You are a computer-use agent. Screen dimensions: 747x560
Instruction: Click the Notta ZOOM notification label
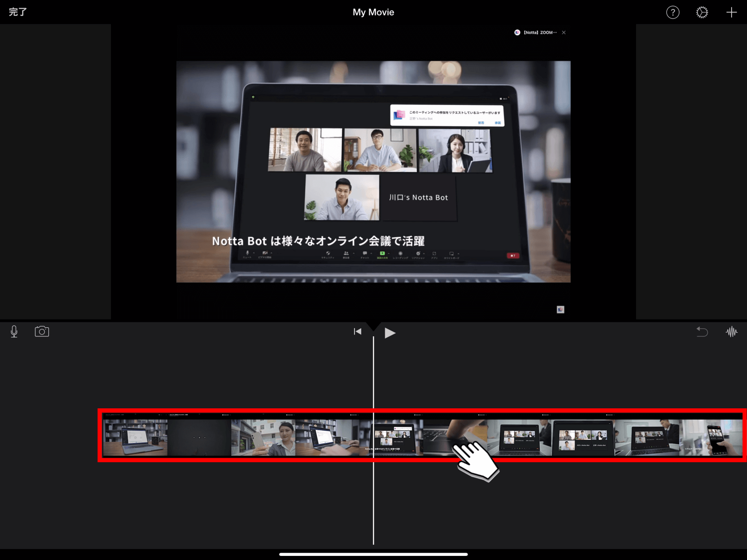click(540, 33)
